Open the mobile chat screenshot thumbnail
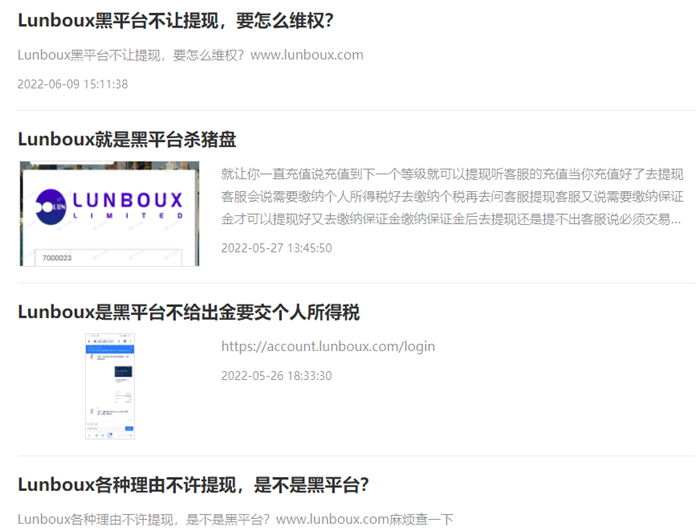 [x=109, y=387]
